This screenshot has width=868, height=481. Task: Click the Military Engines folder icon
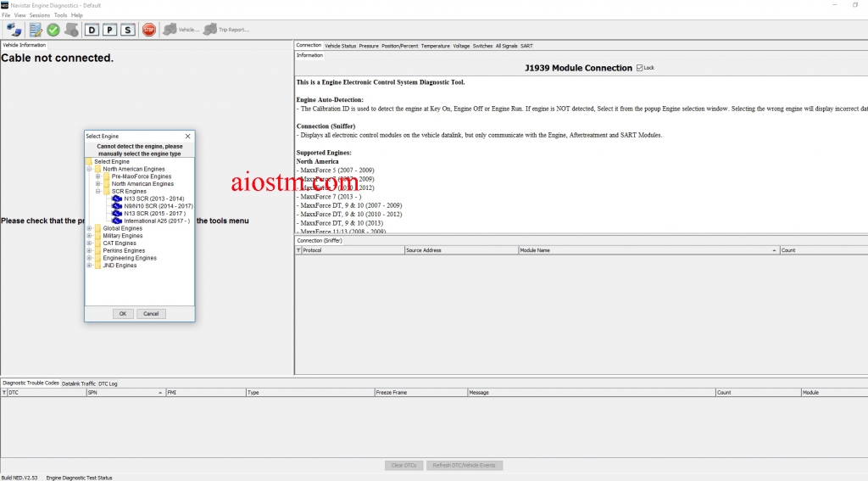click(97, 236)
